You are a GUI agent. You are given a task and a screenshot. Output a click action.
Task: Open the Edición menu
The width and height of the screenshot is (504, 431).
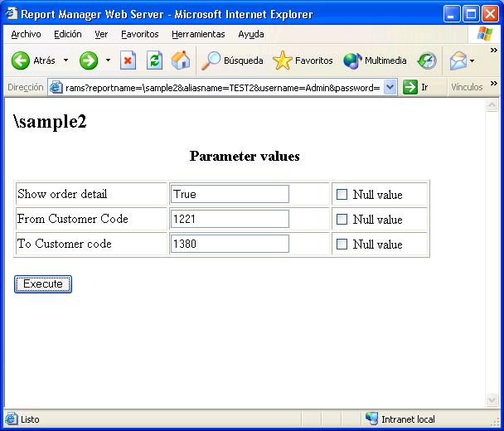[68, 34]
